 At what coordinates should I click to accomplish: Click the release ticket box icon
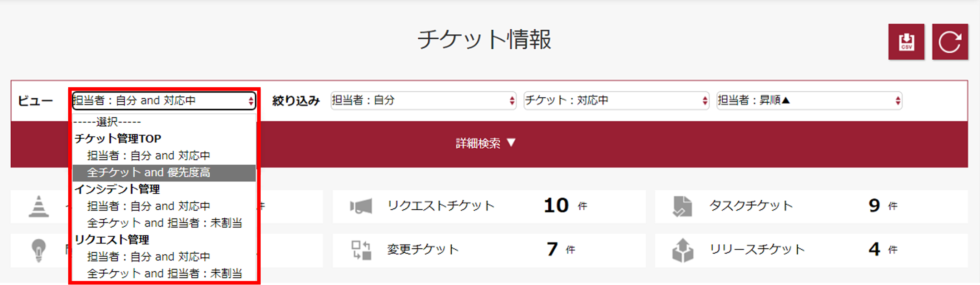(683, 250)
